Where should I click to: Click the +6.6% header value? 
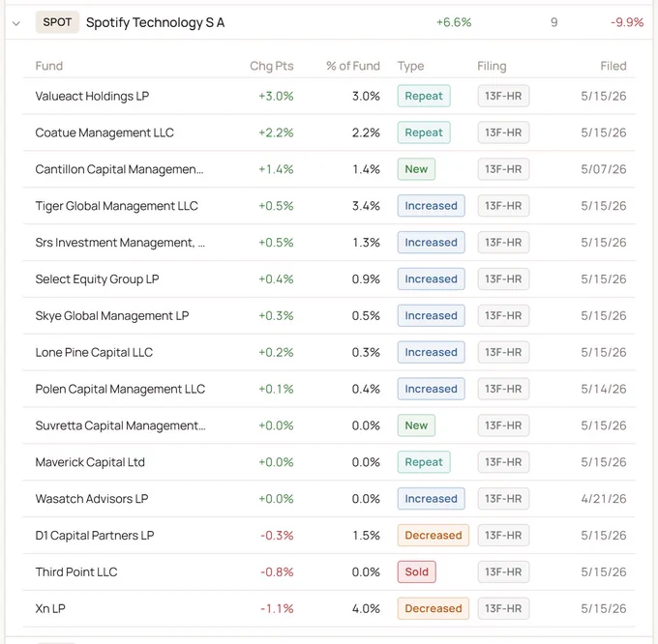(x=454, y=22)
